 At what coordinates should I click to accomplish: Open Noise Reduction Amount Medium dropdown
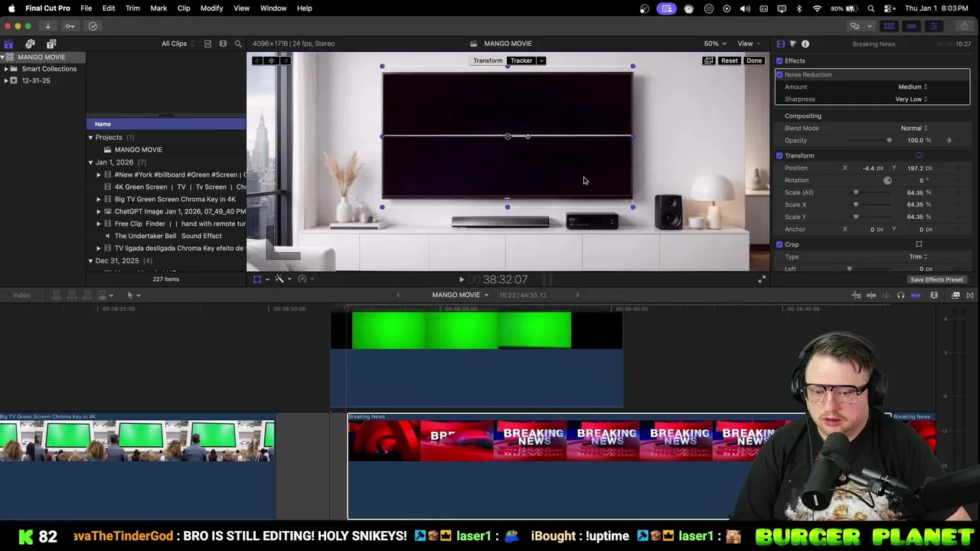pos(913,86)
